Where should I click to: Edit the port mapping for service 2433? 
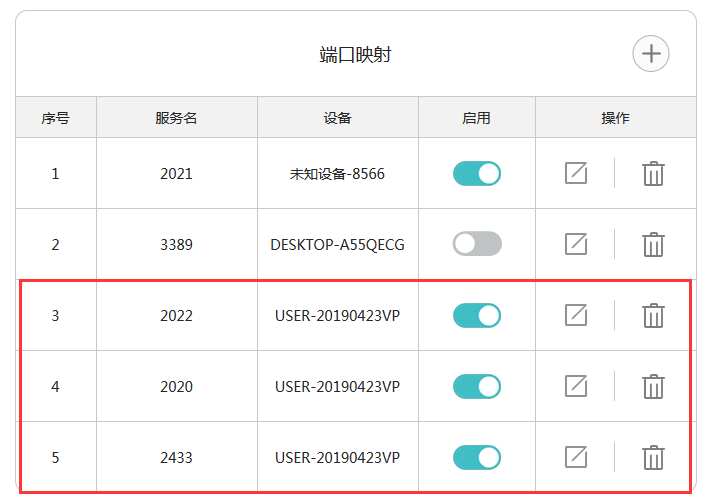click(576, 457)
